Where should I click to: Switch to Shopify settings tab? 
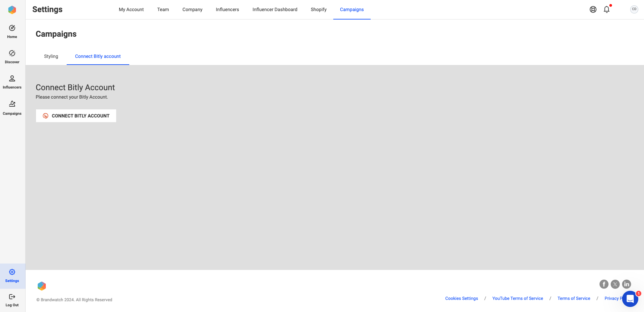[x=318, y=9]
